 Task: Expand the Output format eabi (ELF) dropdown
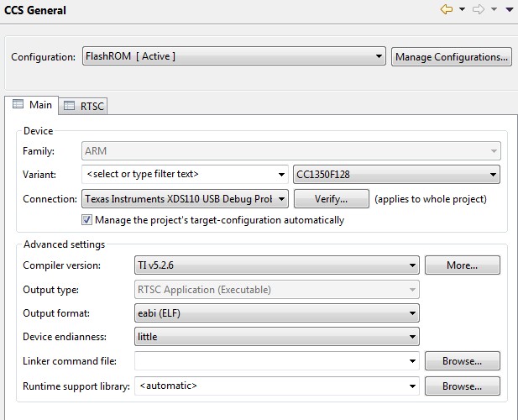pos(277,313)
